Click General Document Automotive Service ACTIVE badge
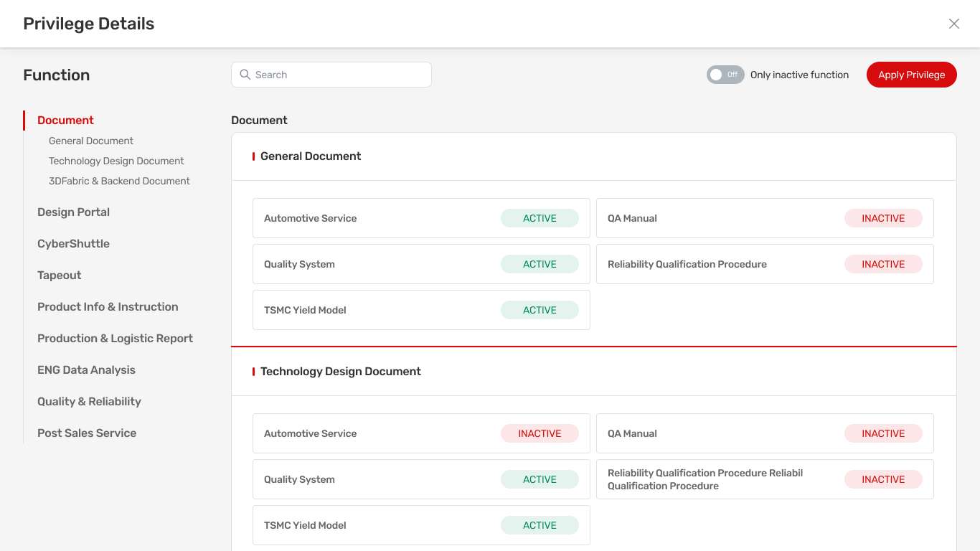The image size is (980, 551). 540,218
